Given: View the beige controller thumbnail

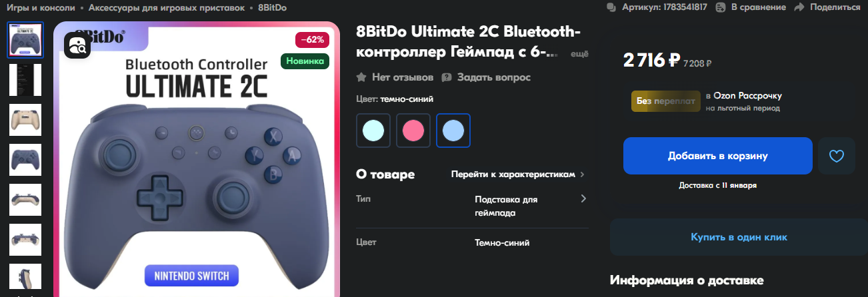Looking at the screenshot, I should [x=25, y=120].
